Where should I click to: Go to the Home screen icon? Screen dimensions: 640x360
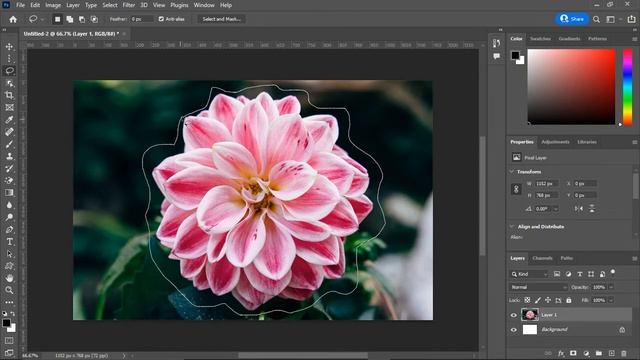13,19
